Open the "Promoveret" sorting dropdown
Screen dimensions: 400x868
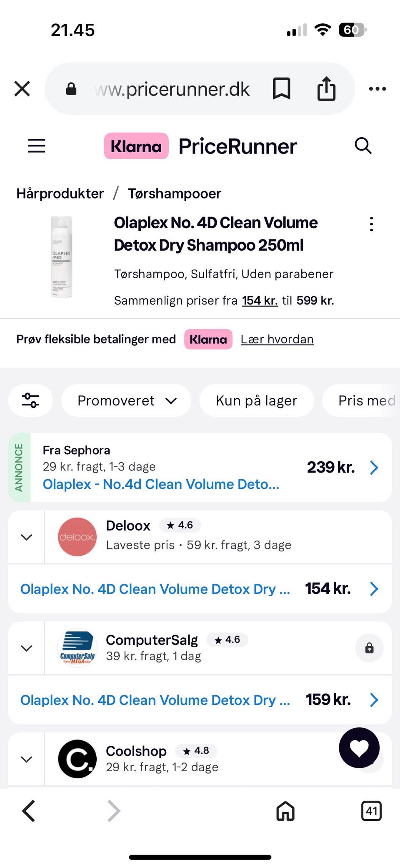pos(126,400)
